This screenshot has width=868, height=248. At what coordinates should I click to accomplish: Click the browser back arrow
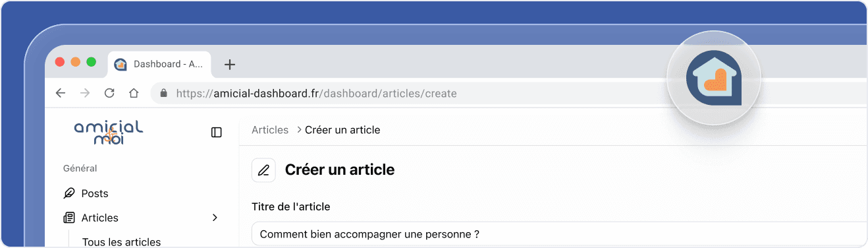(x=61, y=94)
